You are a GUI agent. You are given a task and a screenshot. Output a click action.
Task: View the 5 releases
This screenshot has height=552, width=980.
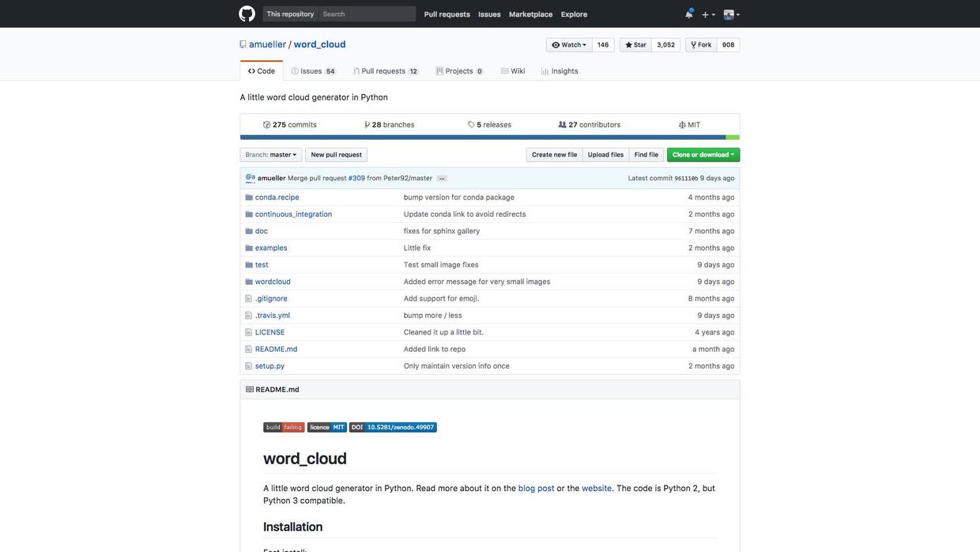pos(489,125)
